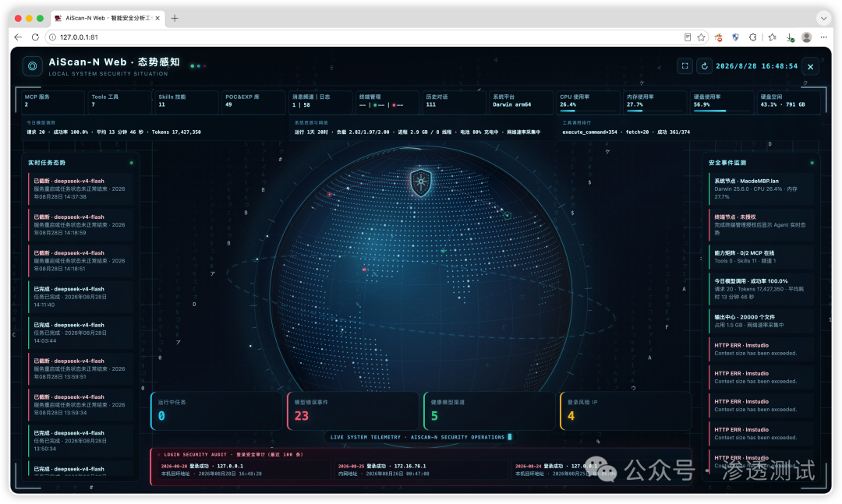Open the Tools 工具 card

point(120,101)
